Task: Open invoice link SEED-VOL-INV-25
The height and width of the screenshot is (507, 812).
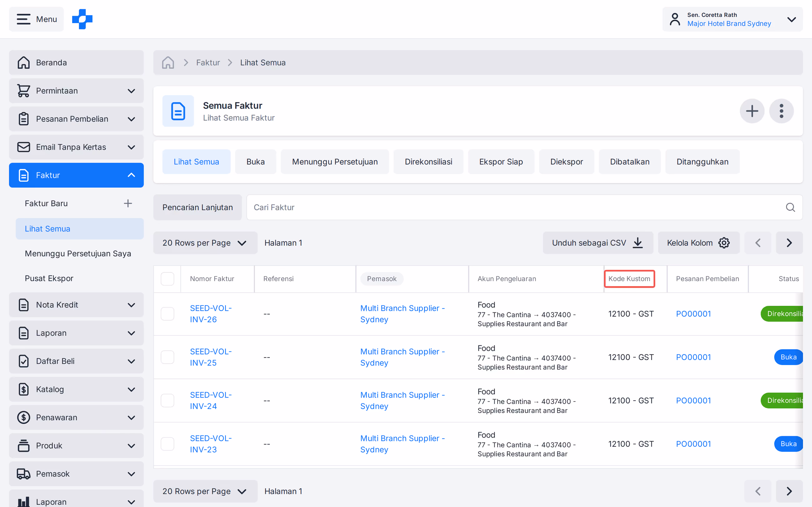Action: pyautogui.click(x=211, y=357)
